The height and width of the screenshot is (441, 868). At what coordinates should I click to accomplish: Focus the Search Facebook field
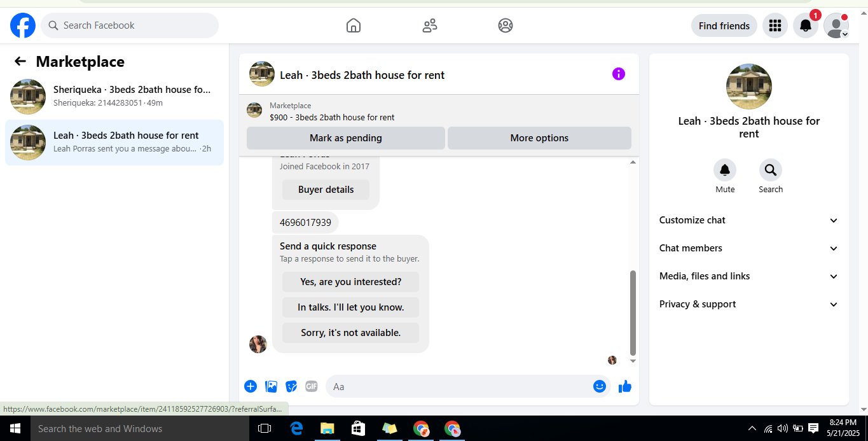pos(130,25)
